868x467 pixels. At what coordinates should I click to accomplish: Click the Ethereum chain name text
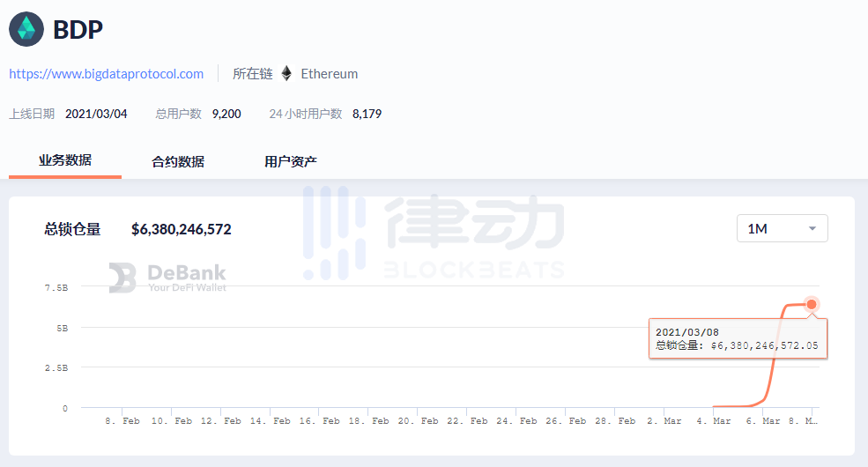(330, 74)
